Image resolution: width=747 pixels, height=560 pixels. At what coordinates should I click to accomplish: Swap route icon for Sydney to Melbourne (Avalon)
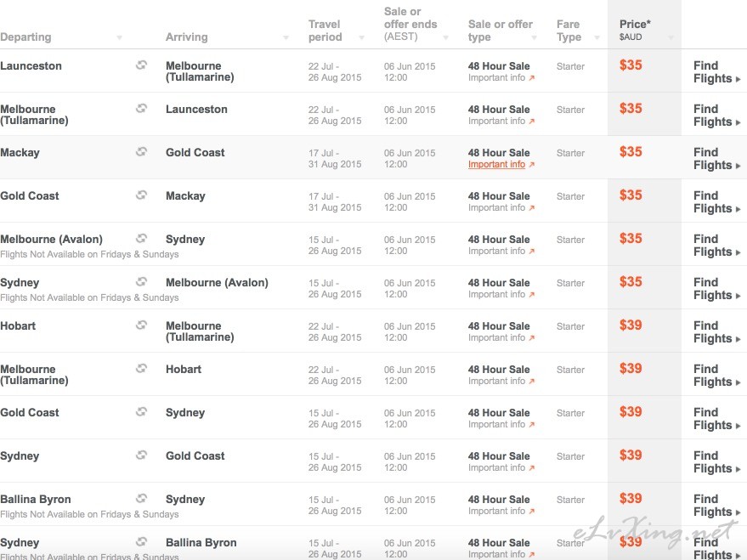[141, 281]
